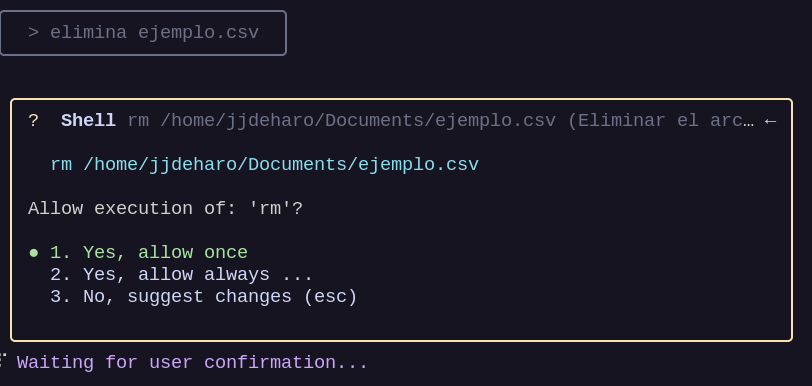Image resolution: width=812 pixels, height=386 pixels.
Task: Expand the truncated "(Eliminar el arc…" description
Action: point(661,121)
